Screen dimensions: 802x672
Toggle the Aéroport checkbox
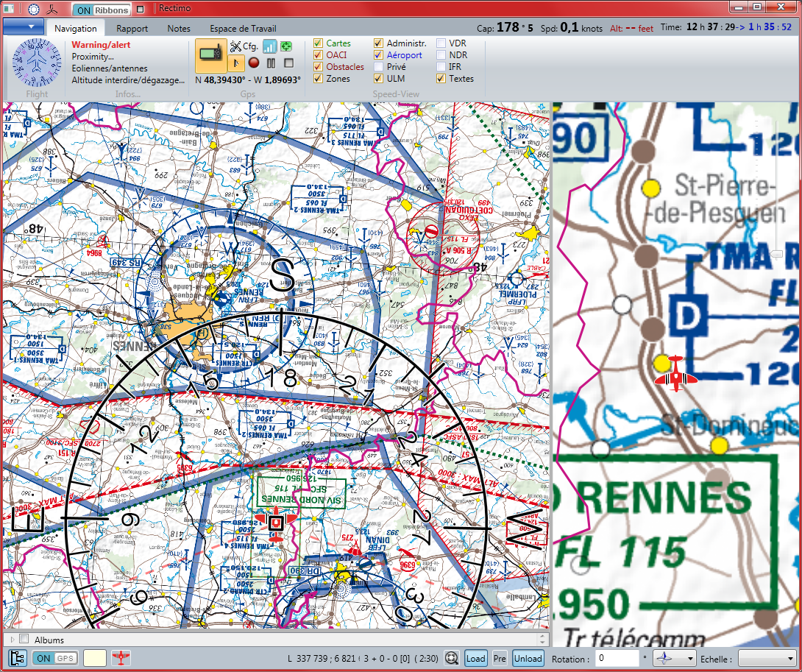(x=378, y=54)
